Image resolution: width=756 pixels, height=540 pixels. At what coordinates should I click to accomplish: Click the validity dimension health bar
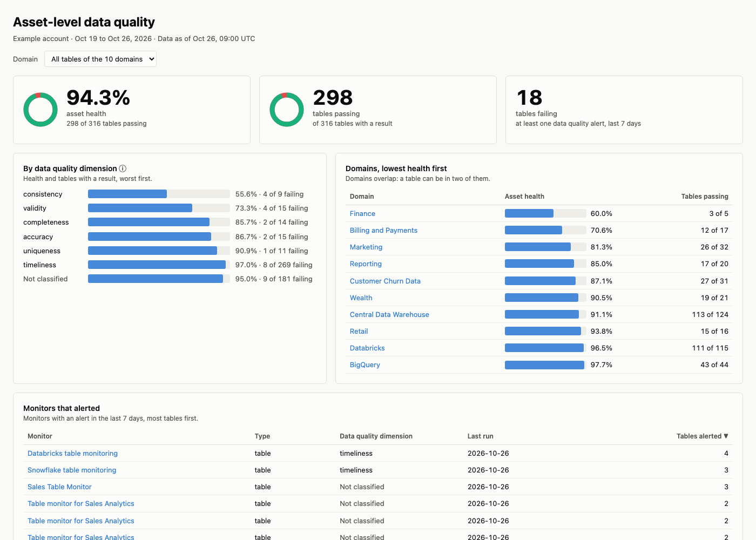(x=159, y=208)
